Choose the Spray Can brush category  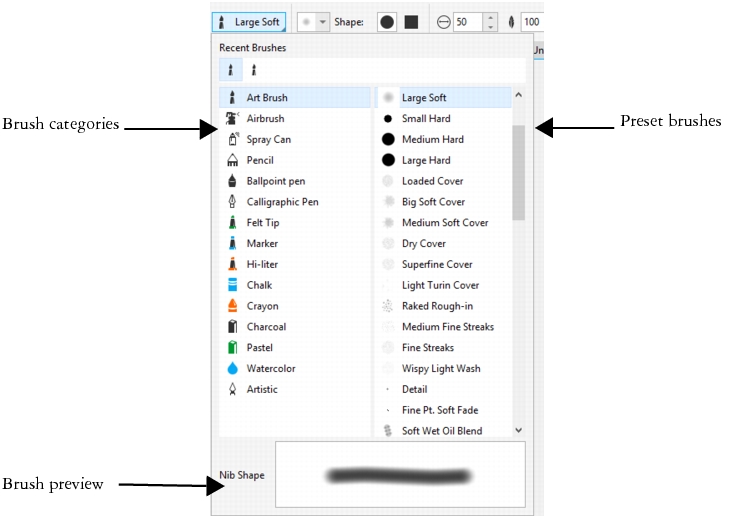tap(269, 140)
